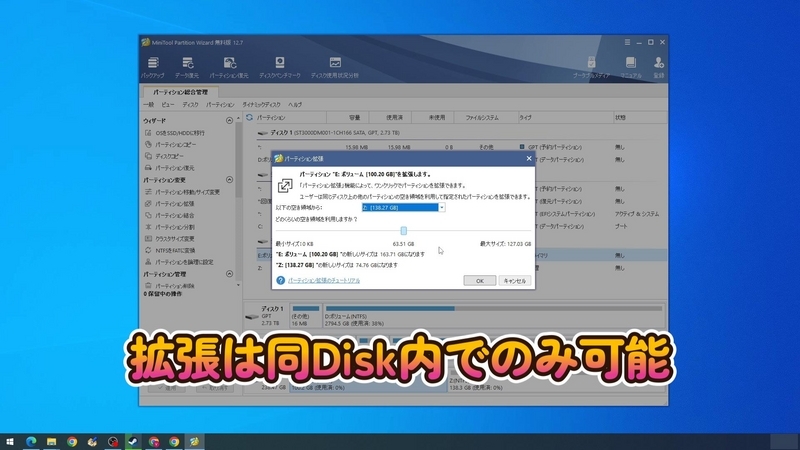800x450 pixels.
Task: Click the MiniTool Partition Wizard taskbar icon
Action: click(x=194, y=442)
